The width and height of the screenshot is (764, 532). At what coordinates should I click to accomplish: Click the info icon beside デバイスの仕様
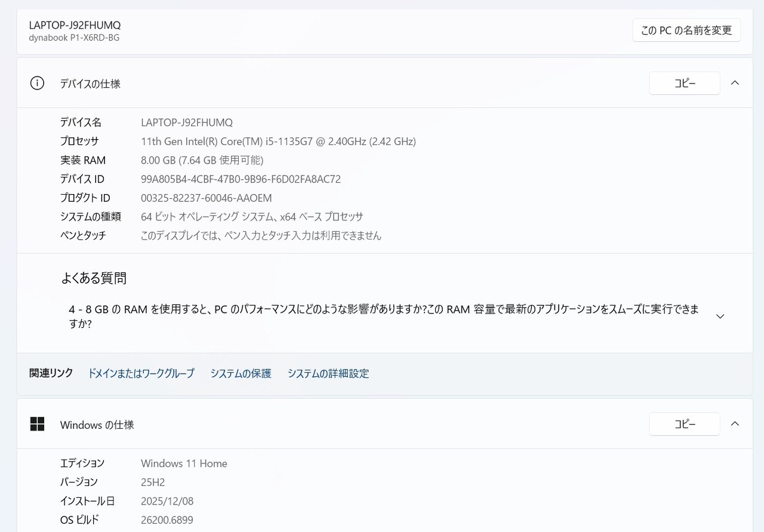pyautogui.click(x=37, y=84)
